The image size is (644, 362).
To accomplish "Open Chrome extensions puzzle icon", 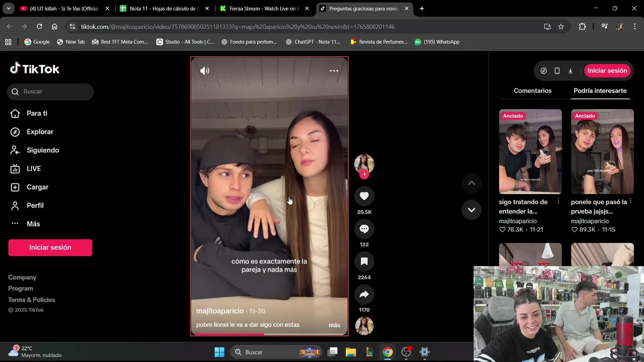I will pyautogui.click(x=582, y=27).
